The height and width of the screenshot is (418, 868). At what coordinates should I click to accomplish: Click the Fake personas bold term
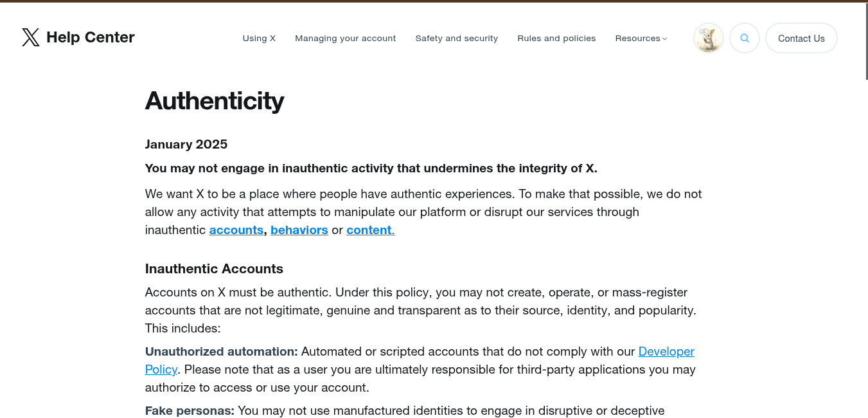(190, 411)
